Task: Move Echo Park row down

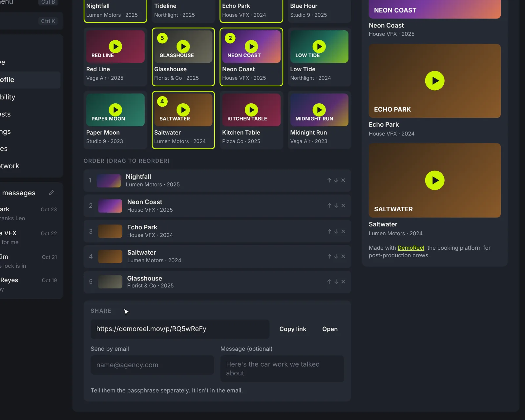Action: click(x=336, y=231)
